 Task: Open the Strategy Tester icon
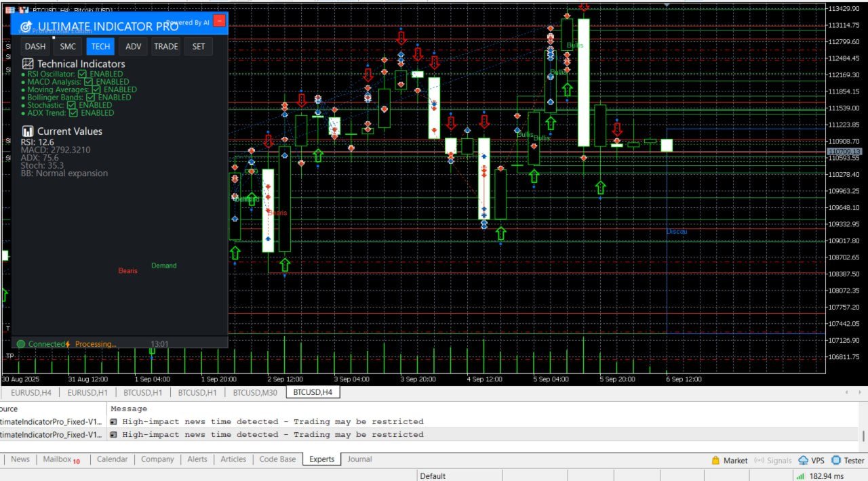836,461
